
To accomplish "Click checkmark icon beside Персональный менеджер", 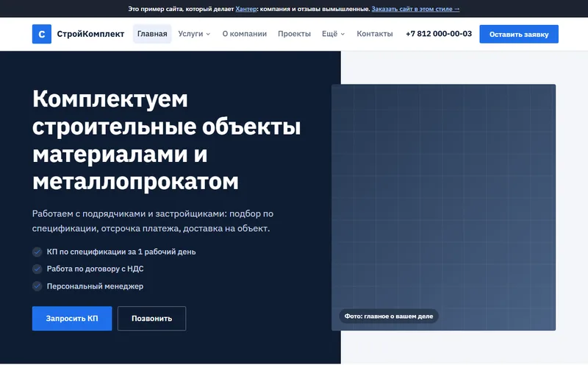I will coord(37,286).
